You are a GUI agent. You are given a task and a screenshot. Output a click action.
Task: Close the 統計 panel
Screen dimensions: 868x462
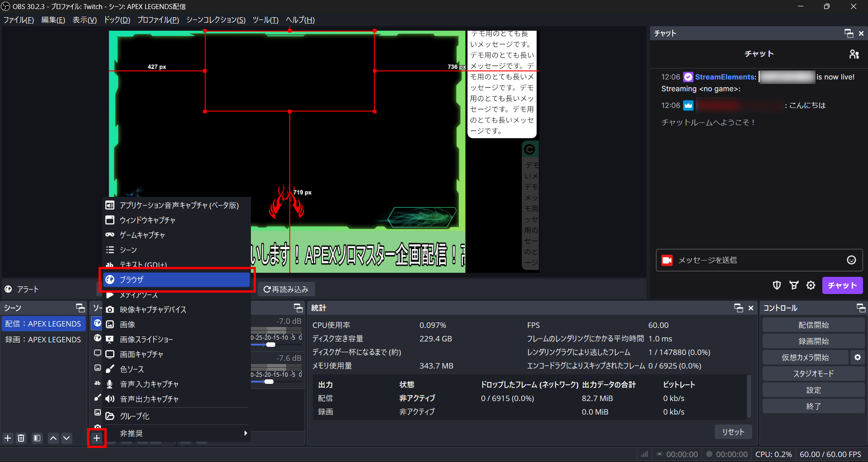(x=751, y=308)
